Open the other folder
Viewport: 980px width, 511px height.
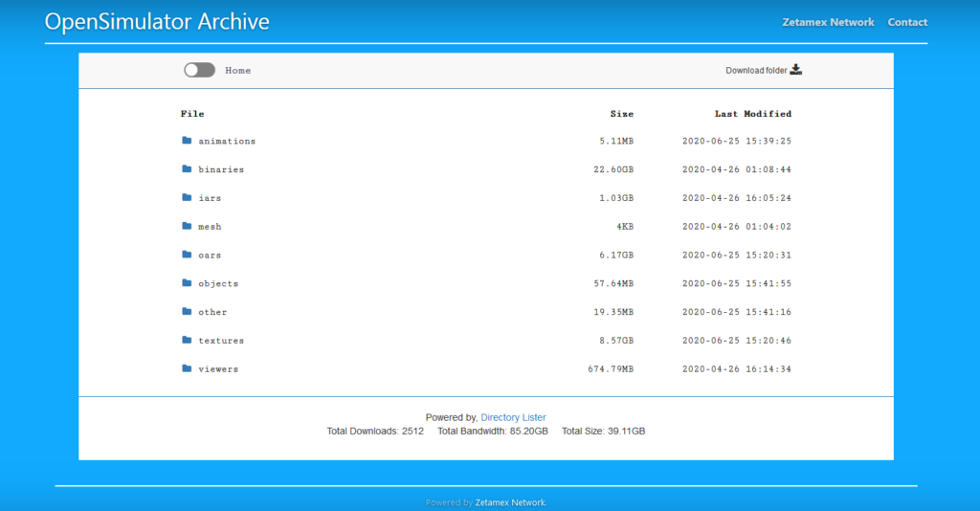tap(212, 312)
